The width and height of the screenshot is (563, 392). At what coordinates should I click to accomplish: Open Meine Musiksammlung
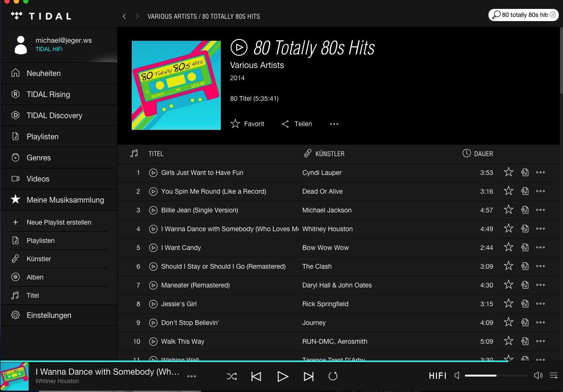coord(59,200)
